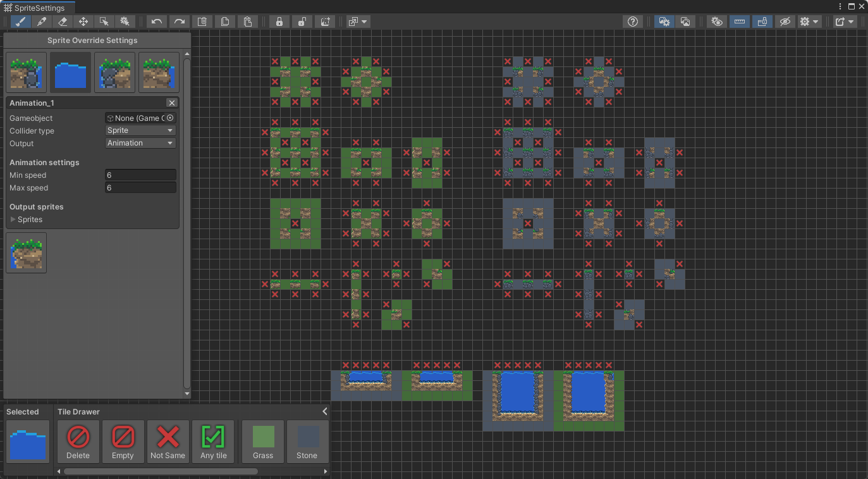The width and height of the screenshot is (868, 479).
Task: Pick the Grass color tile
Action: (263, 442)
